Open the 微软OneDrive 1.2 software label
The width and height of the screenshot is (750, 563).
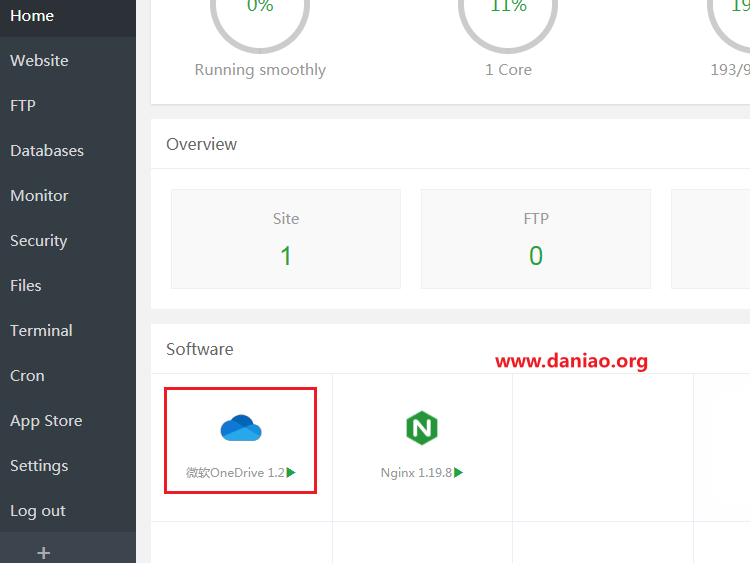pyautogui.click(x=235, y=473)
